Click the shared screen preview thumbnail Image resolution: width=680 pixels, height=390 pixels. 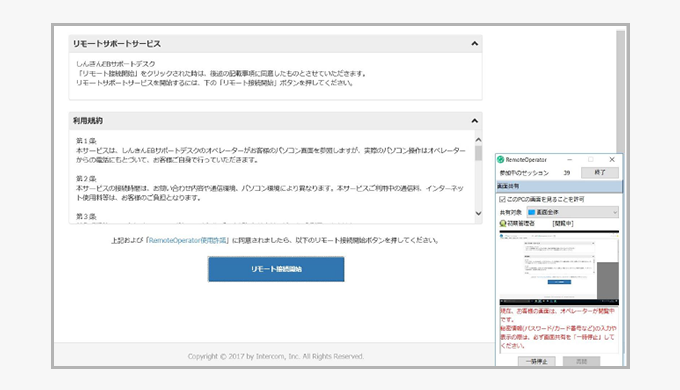pyautogui.click(x=559, y=268)
